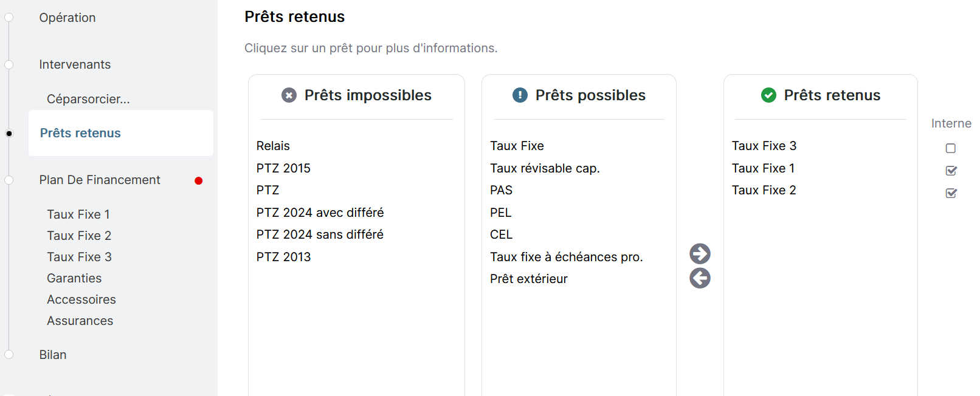Click the grey cross icon beside Prêts impossibles
This screenshot has width=980, height=396.
coord(289,95)
